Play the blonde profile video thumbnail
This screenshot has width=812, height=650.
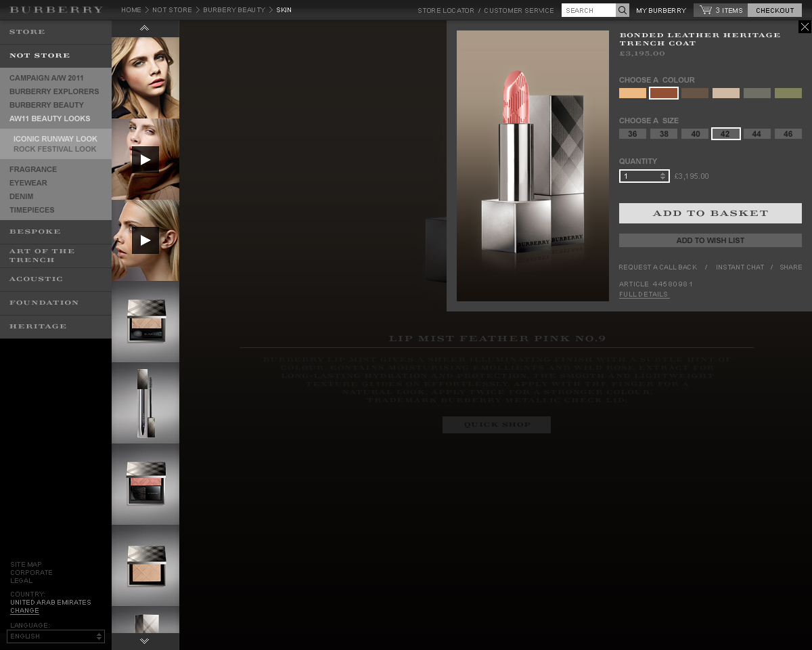tap(145, 240)
